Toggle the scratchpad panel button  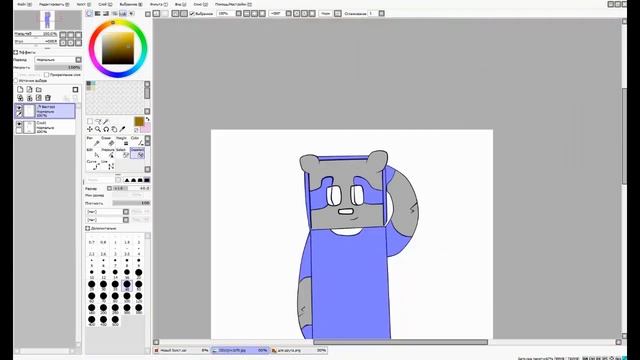pos(131,13)
